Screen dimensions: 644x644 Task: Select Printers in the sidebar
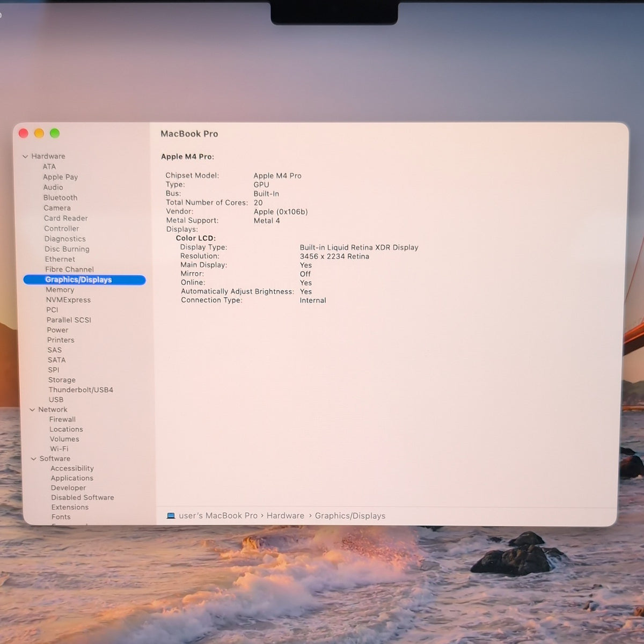[61, 340]
